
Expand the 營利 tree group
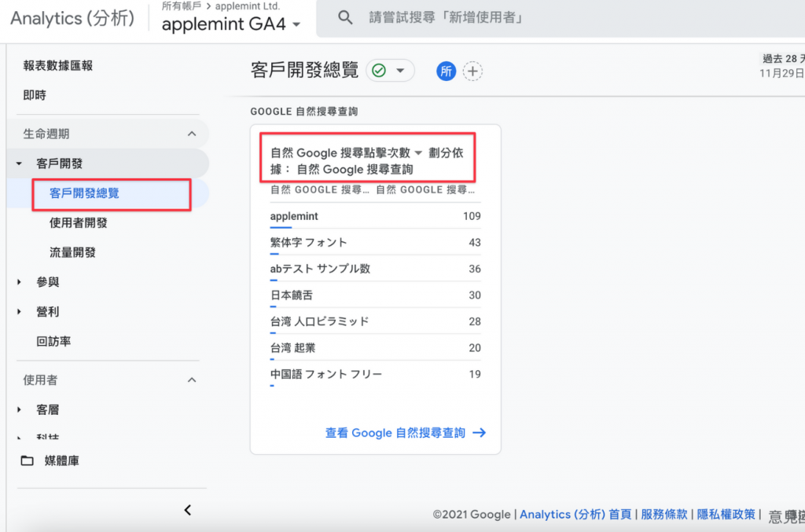[19, 311]
